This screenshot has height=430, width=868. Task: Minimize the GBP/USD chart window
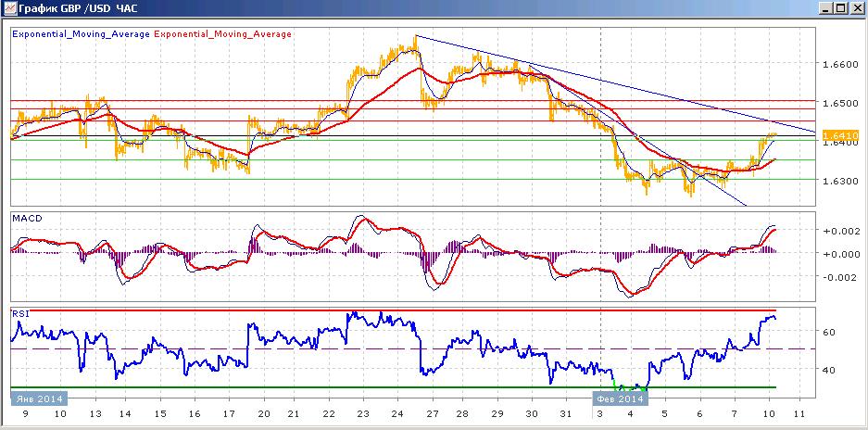(x=826, y=9)
